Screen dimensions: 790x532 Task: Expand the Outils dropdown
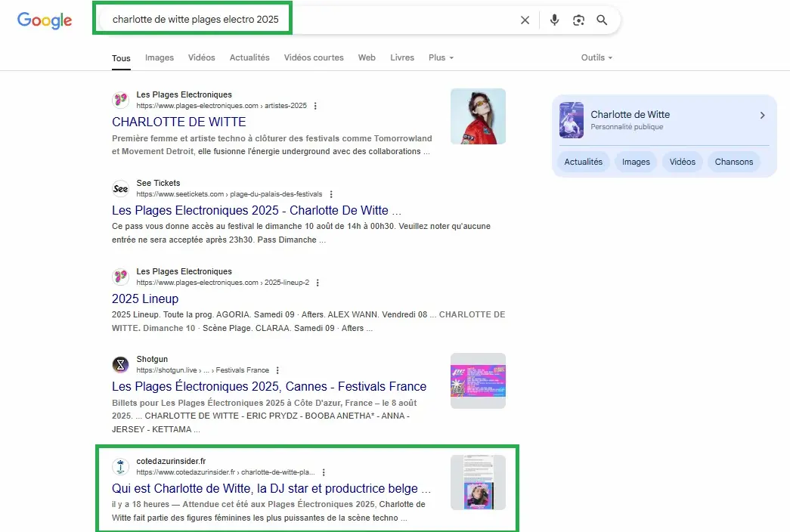tap(596, 57)
